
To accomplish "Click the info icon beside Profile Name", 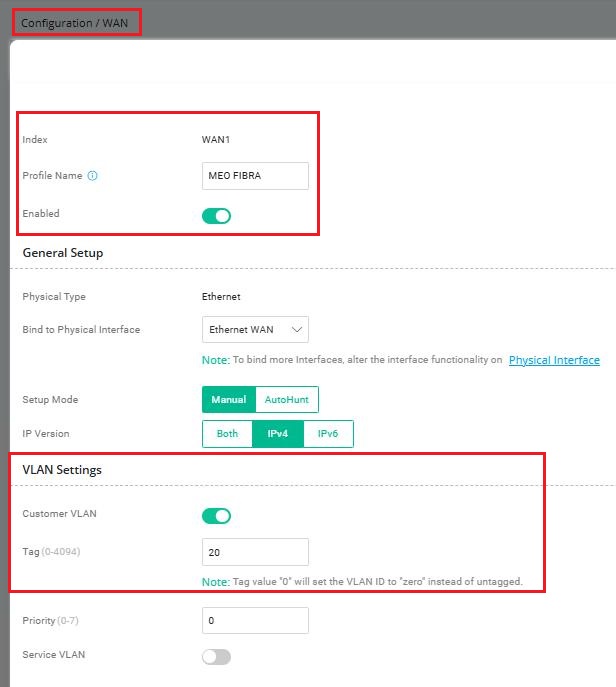I will 93,176.
